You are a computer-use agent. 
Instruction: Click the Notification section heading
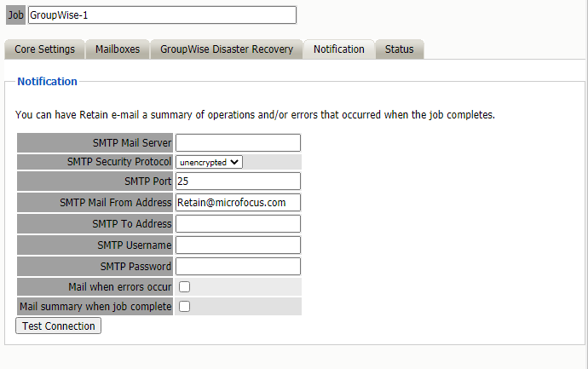pos(47,82)
